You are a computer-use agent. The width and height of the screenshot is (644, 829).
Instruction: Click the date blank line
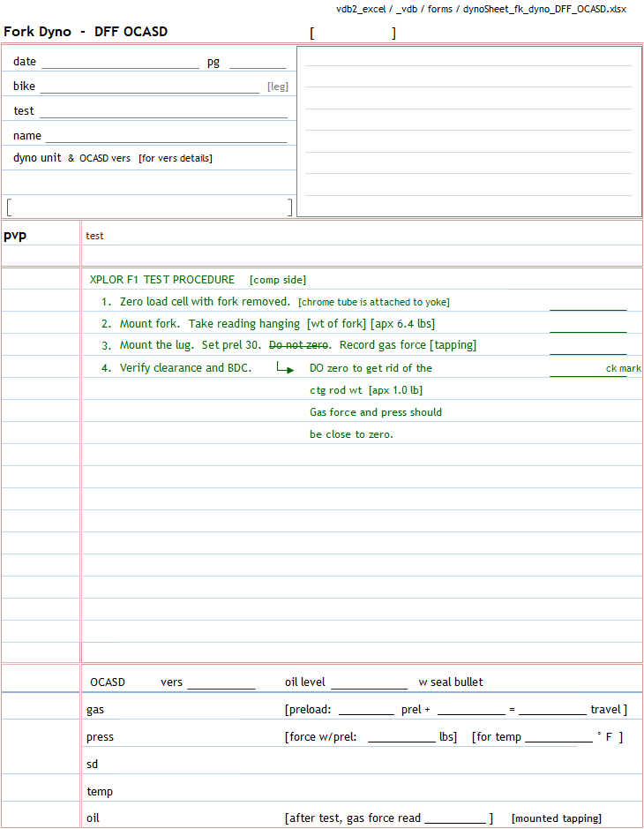pyautogui.click(x=120, y=63)
